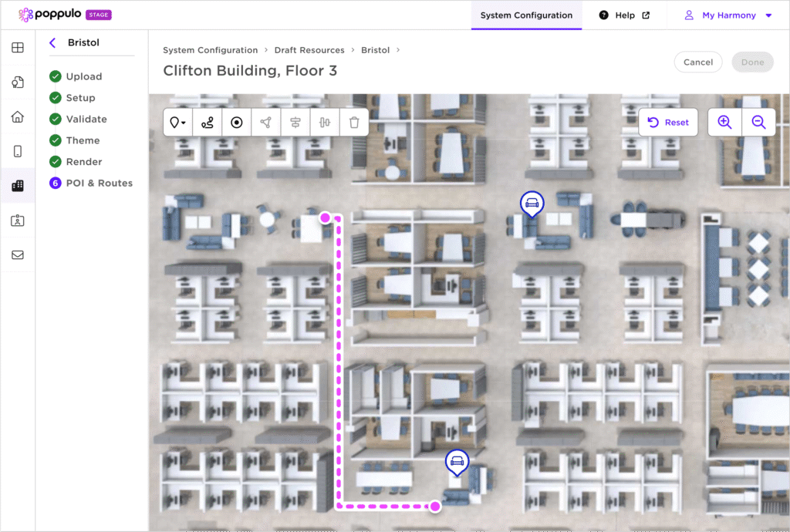This screenshot has width=790, height=532.
Task: Open the mail envelope sidebar icon
Action: tap(18, 255)
